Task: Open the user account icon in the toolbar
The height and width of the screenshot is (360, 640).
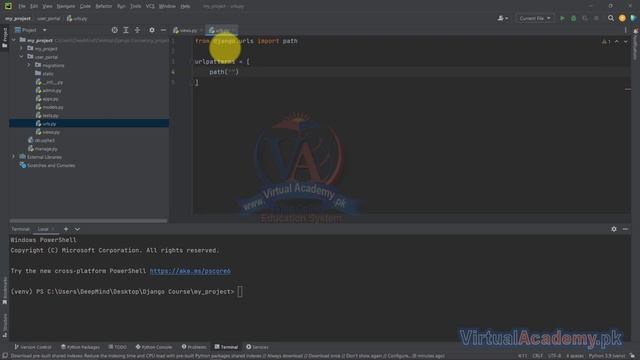Action: [503, 18]
